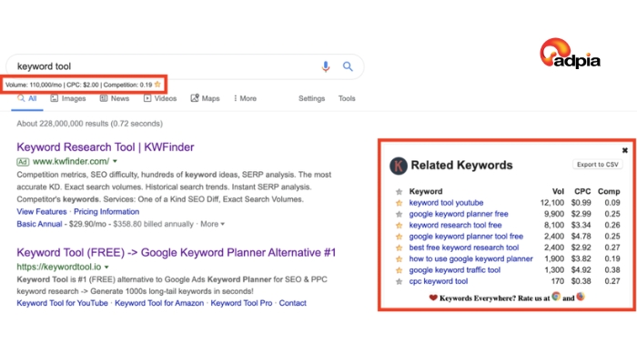Star the 'how to use google keyword planner' row
The height and width of the screenshot is (364, 637).
(399, 258)
